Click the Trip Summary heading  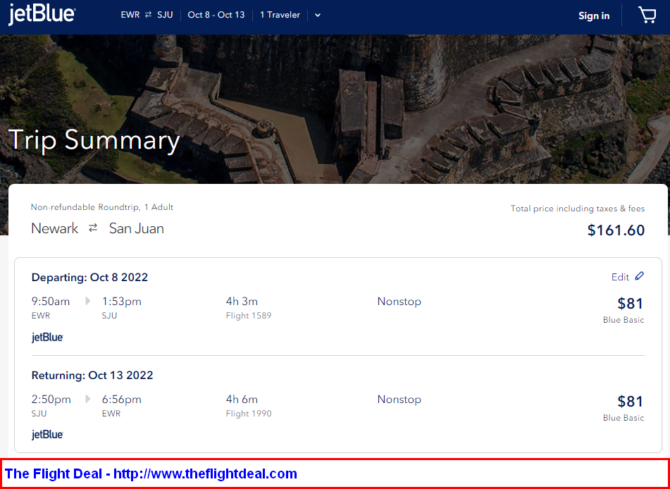pos(94,141)
